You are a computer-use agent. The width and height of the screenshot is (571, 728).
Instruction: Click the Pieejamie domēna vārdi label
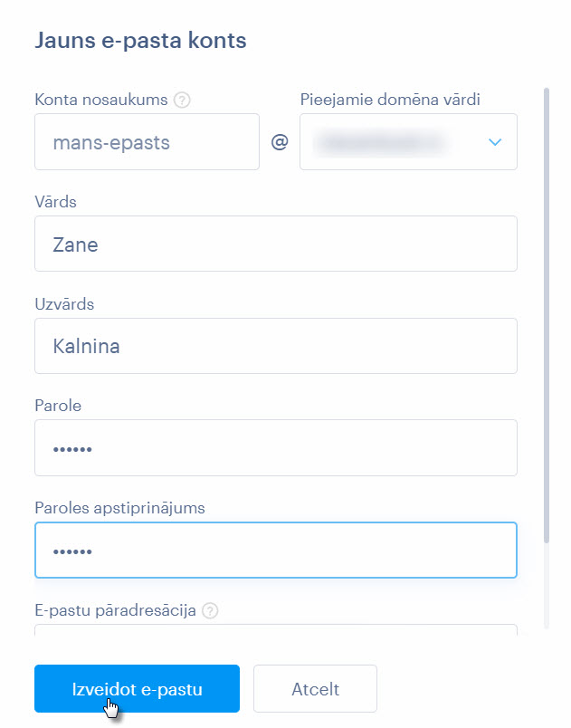[x=390, y=100]
